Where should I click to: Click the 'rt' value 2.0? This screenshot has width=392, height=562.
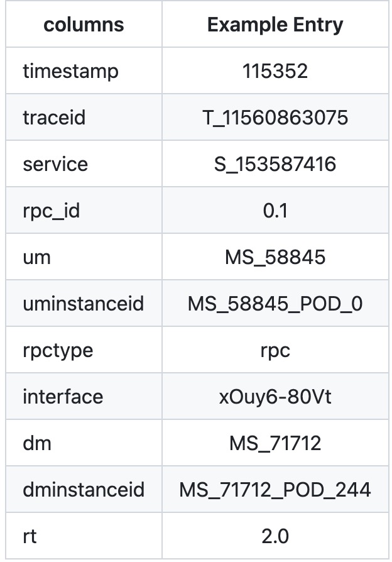(x=275, y=537)
